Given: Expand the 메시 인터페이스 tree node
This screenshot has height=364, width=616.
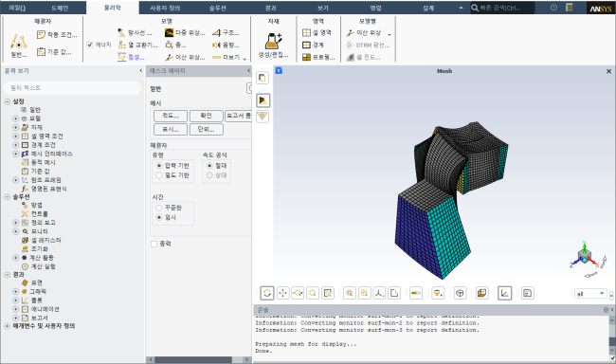Looking at the screenshot, I should point(16,154).
